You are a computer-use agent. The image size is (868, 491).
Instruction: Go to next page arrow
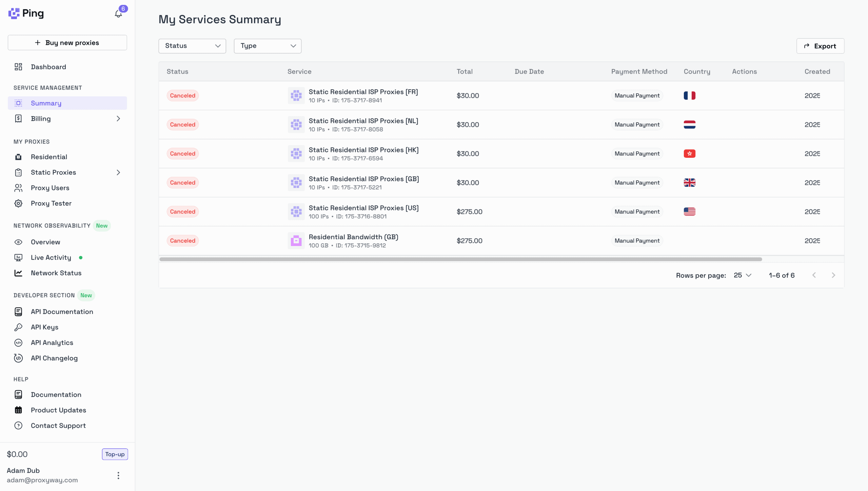click(833, 275)
